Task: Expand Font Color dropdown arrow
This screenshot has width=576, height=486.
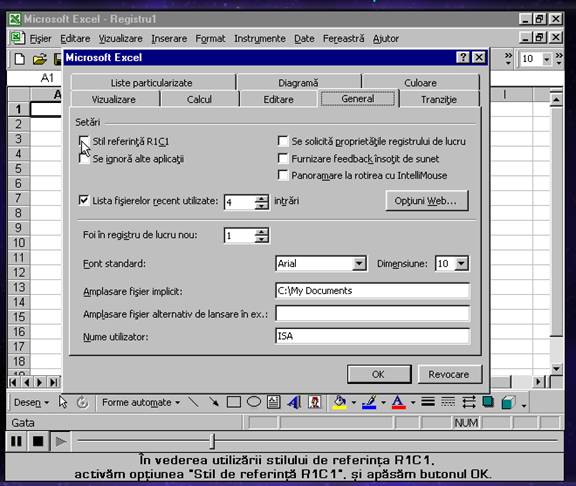Action: coord(413,403)
